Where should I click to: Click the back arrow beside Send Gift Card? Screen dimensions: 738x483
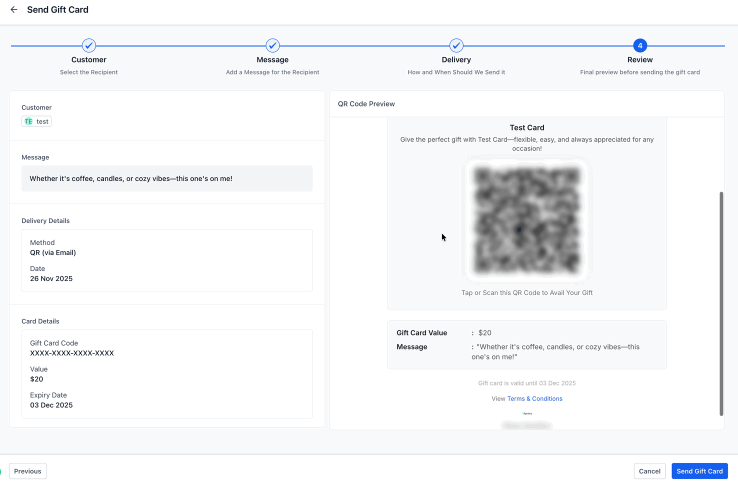14,10
